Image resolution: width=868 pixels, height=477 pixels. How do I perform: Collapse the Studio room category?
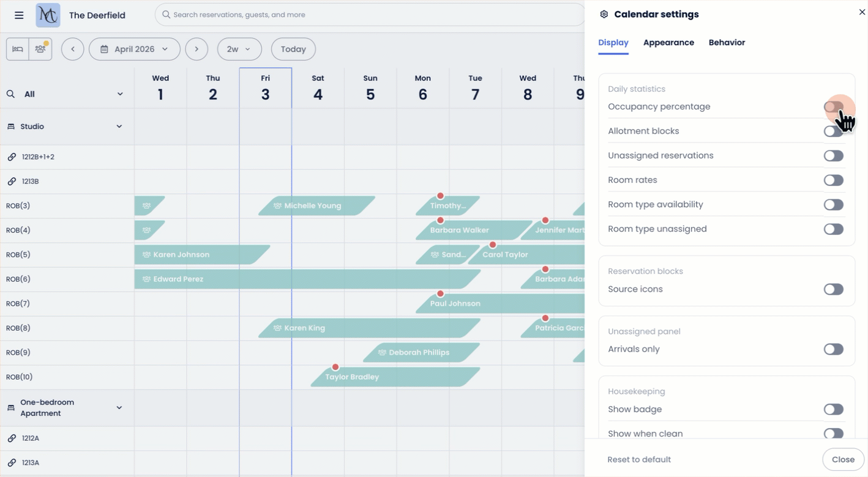[119, 127]
